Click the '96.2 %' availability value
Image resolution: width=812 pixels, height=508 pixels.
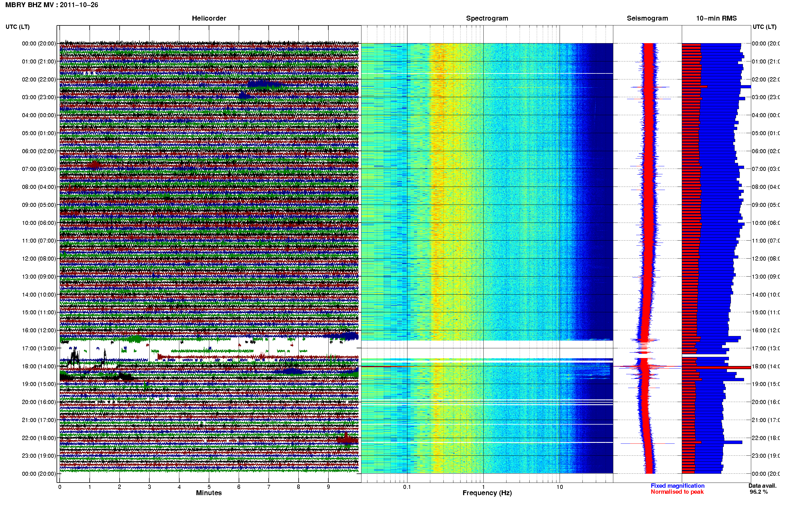tap(759, 492)
